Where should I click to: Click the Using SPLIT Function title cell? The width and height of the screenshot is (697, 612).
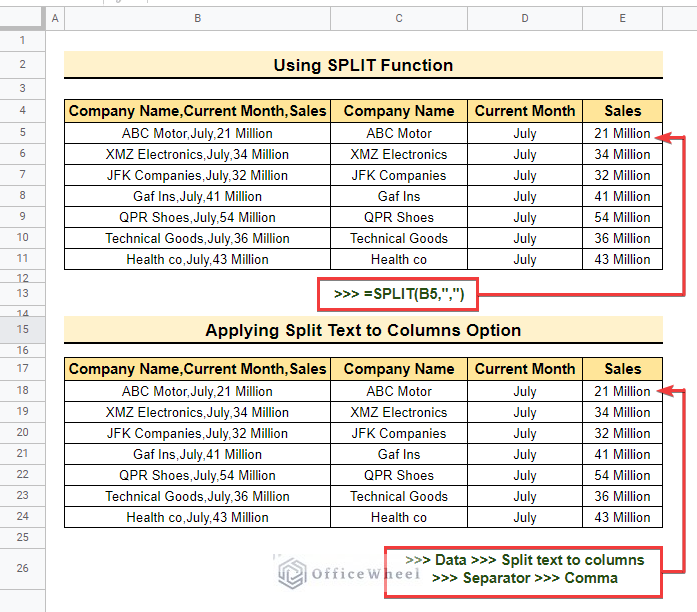[x=363, y=65]
